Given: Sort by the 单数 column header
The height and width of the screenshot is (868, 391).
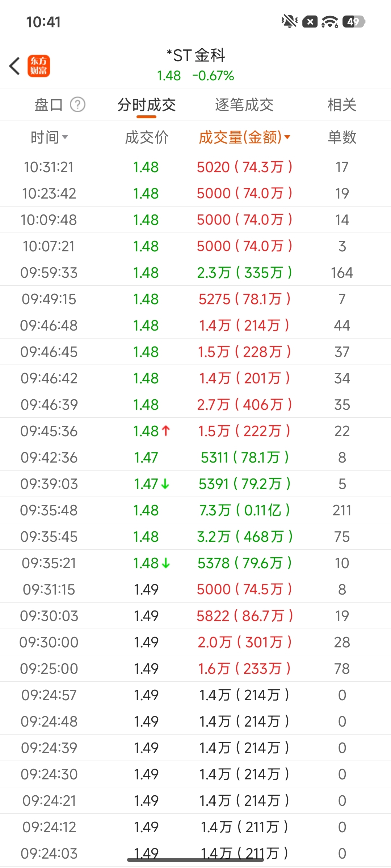Looking at the screenshot, I should (342, 137).
